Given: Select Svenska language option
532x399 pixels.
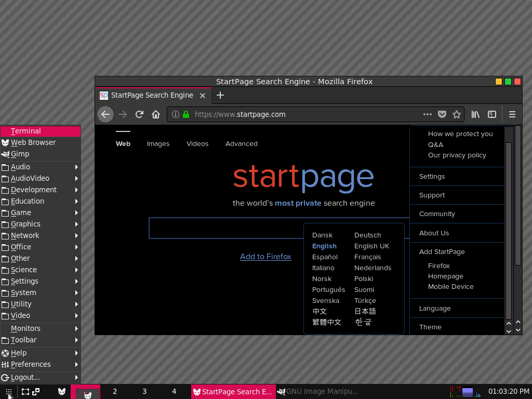Looking at the screenshot, I should [x=325, y=301].
